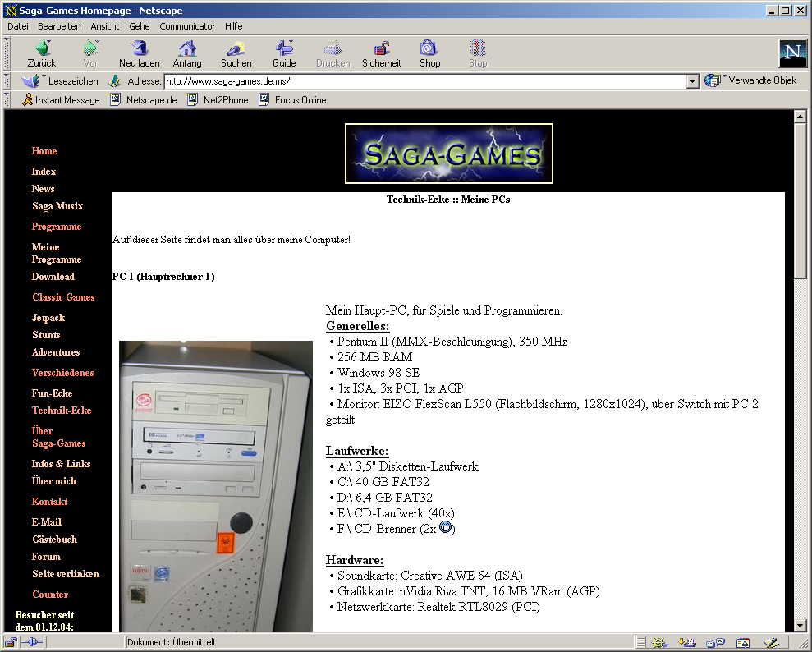Open Navigator from the component bar
The height and width of the screenshot is (652, 812).
point(658,643)
